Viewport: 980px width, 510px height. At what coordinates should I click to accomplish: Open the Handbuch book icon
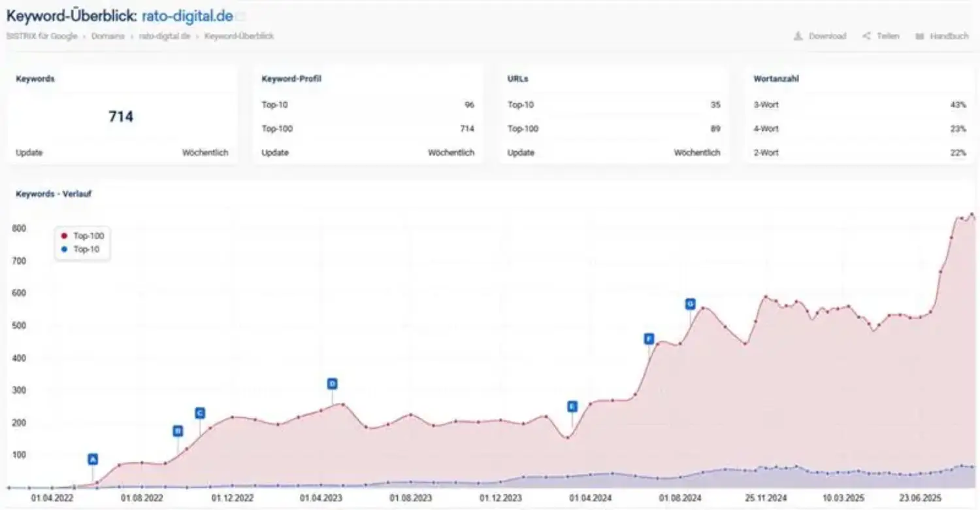[919, 36]
